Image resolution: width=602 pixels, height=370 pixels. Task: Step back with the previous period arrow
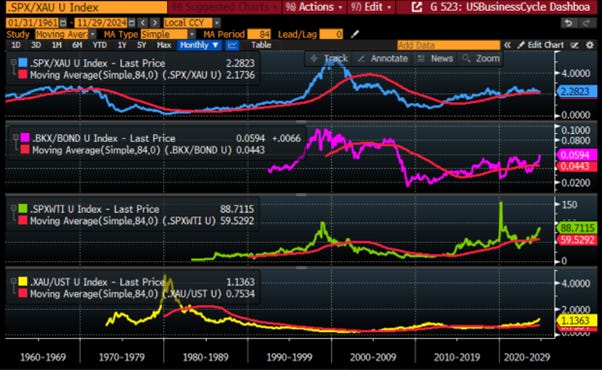point(143,23)
